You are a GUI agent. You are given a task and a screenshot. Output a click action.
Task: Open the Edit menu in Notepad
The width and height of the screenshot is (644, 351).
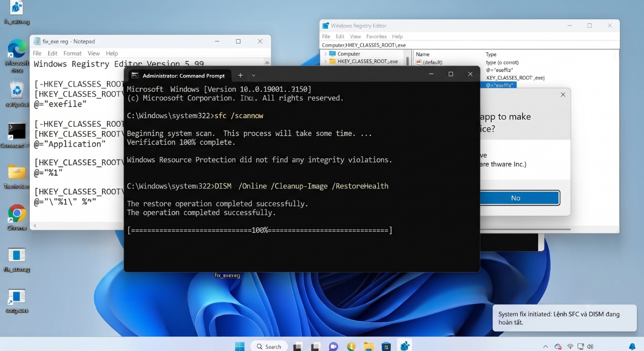point(52,53)
